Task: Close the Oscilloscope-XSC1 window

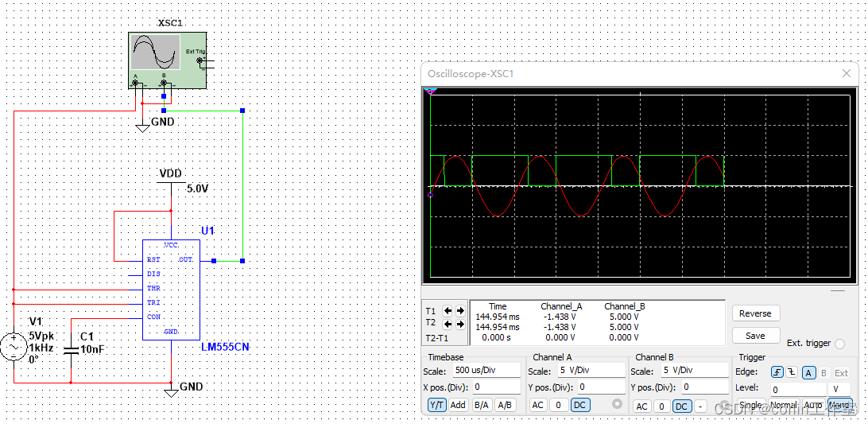Action: coord(847,73)
